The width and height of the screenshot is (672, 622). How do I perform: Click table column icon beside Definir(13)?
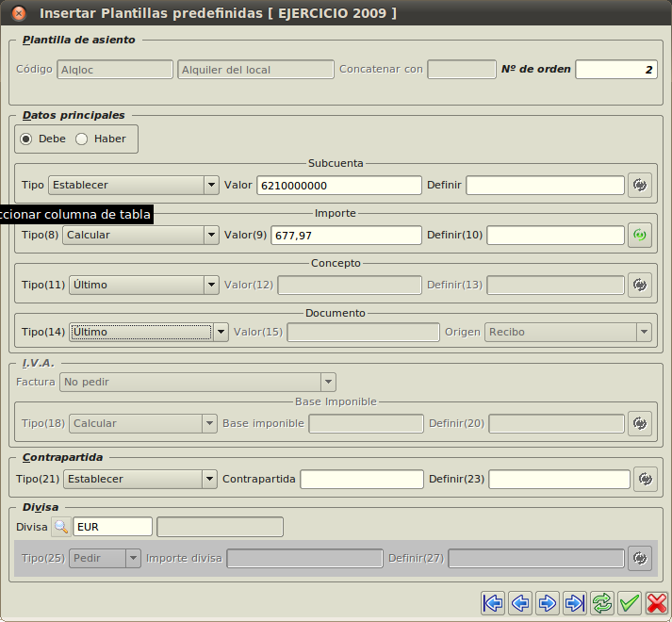(640, 285)
